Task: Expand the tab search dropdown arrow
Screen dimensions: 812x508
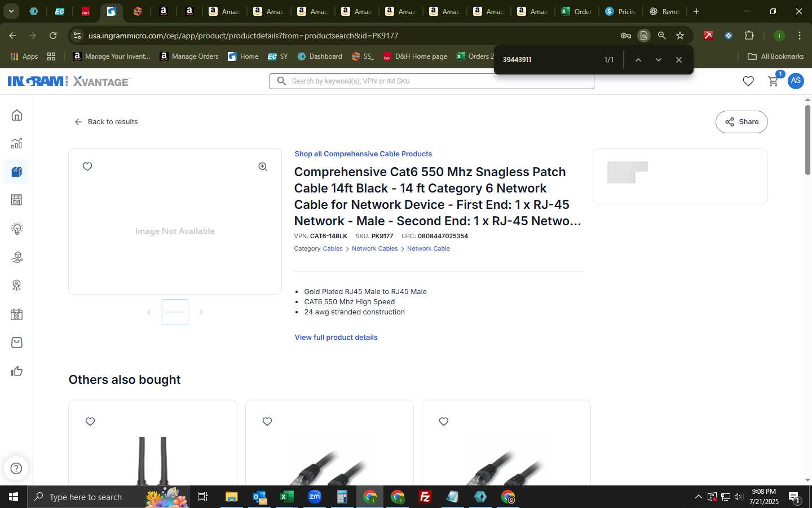Action: coord(11,11)
